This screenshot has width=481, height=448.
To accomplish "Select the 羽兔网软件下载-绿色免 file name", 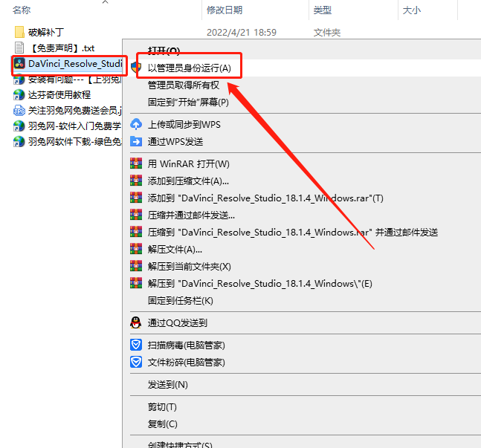I will (x=75, y=142).
